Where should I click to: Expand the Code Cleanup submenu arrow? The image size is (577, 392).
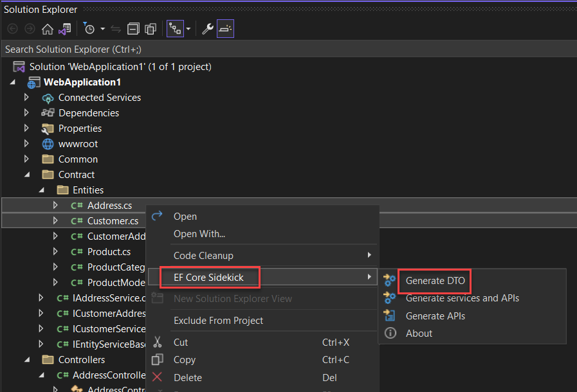point(369,255)
